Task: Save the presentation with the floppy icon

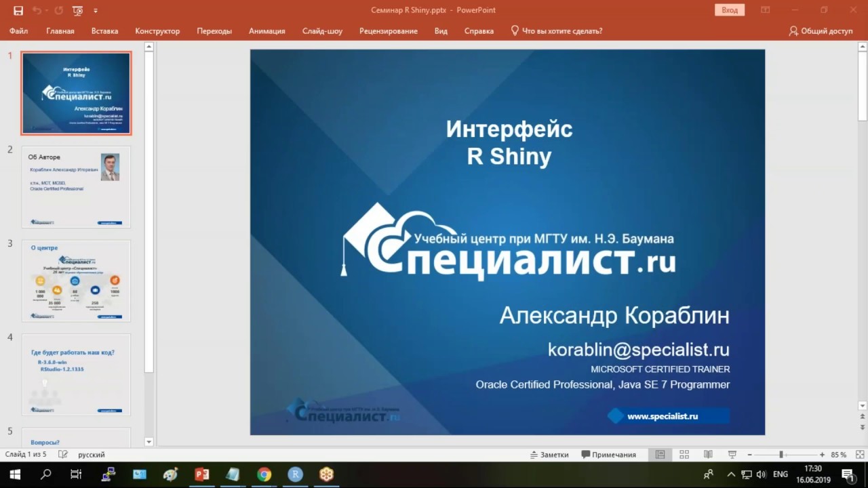Action: (18, 10)
